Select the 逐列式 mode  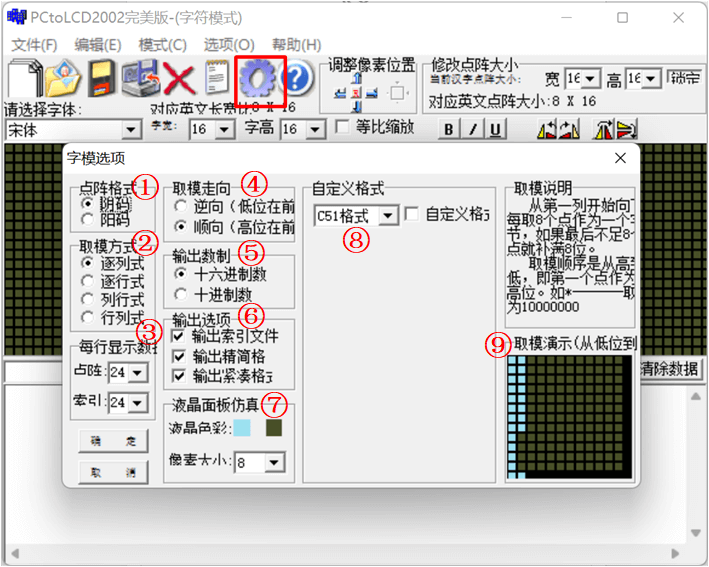88,263
